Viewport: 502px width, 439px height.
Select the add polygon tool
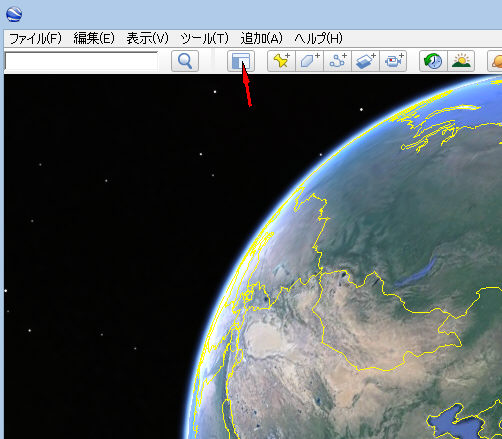[309, 61]
